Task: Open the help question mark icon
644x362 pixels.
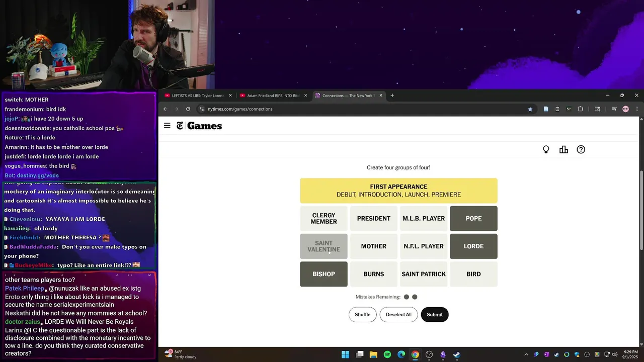Action: 581,149
